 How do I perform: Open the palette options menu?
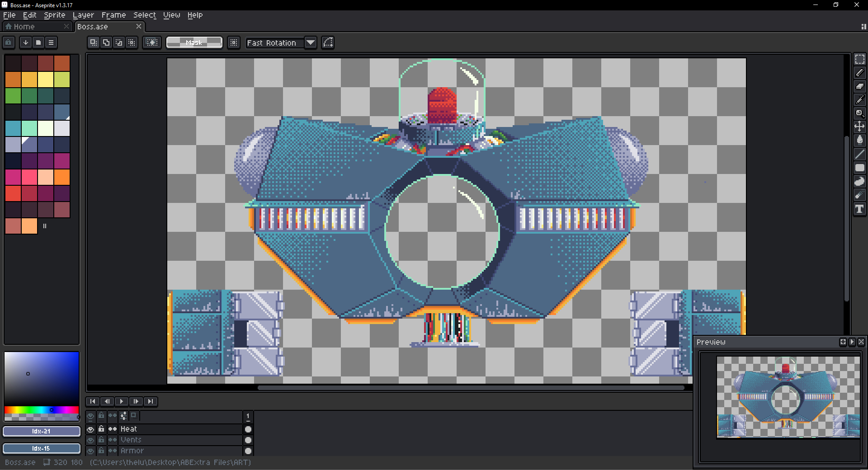click(x=51, y=42)
